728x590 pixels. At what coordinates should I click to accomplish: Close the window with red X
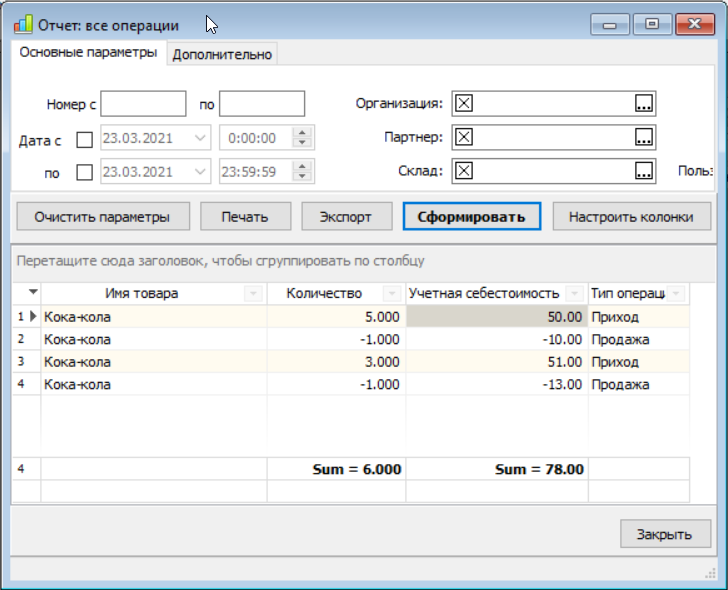pos(695,24)
